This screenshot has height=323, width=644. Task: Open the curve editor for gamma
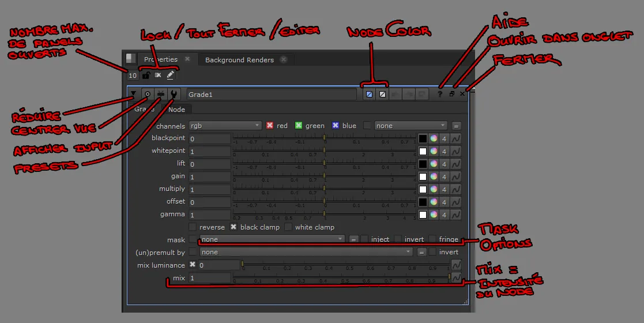(x=455, y=215)
